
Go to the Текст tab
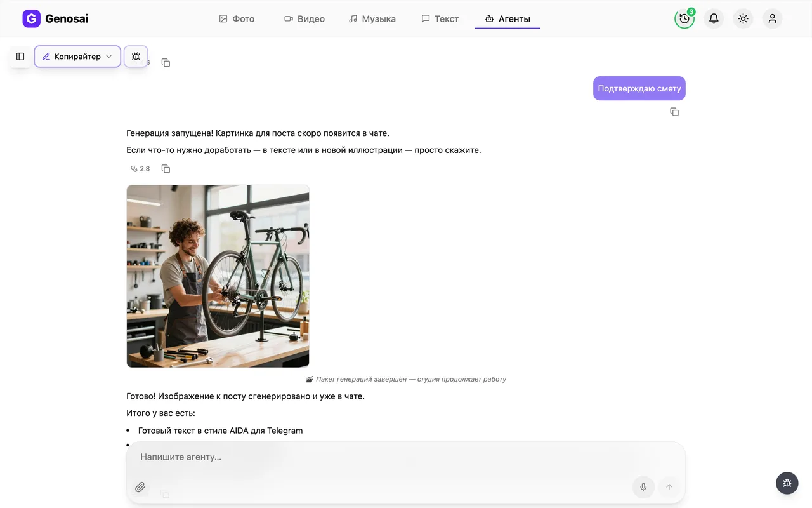[x=440, y=19]
